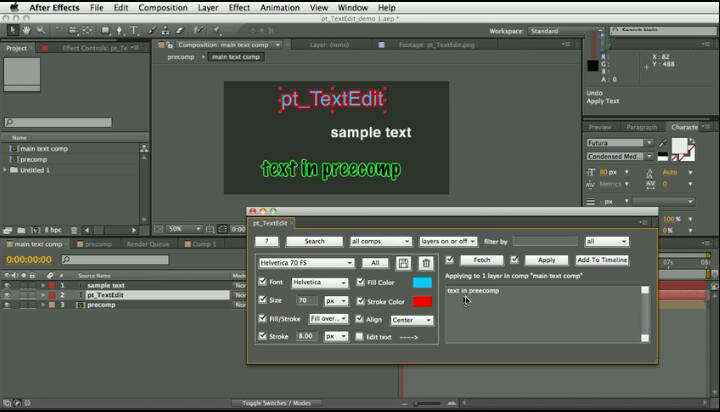Open the 50% magnification dropdown

[184, 229]
